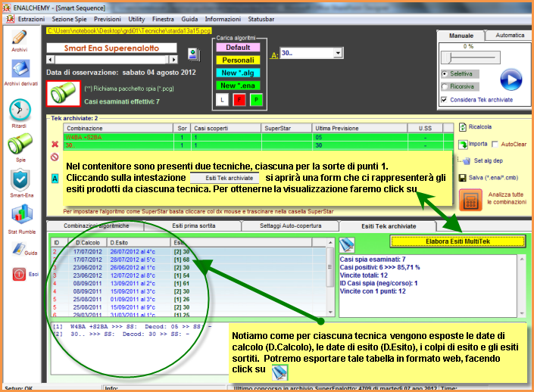Click the Personali algorithm button

click(238, 61)
